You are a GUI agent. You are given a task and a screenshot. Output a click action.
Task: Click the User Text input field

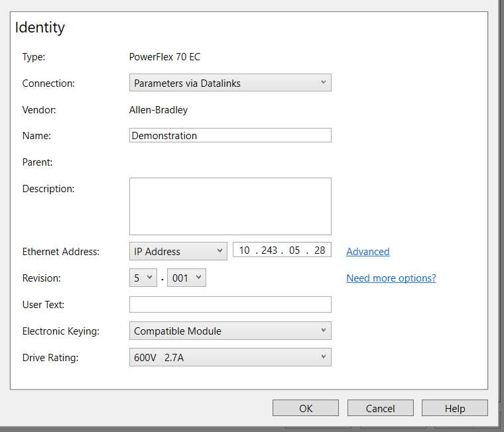[x=229, y=305]
